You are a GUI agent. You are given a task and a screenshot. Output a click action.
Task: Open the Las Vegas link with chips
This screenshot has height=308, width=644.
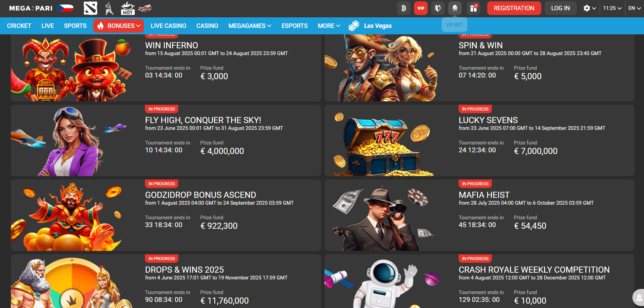point(370,26)
